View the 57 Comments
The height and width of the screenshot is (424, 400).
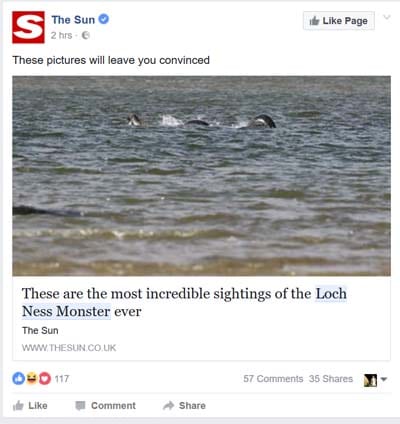tap(273, 379)
